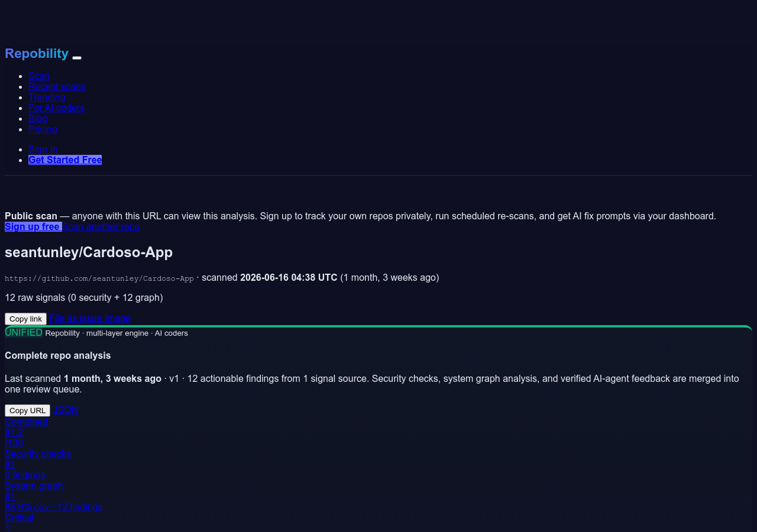Click the Sign up free link

click(x=33, y=226)
